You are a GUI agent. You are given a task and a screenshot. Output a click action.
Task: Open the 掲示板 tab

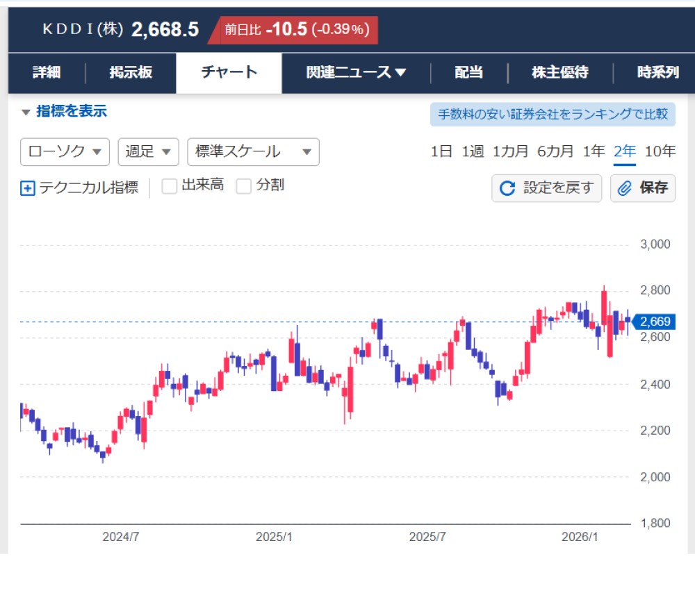point(131,73)
